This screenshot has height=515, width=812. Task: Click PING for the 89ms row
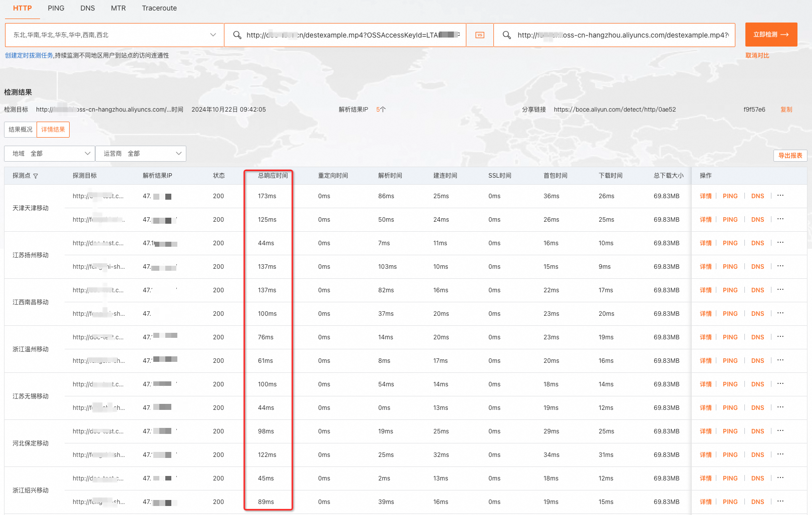pyautogui.click(x=730, y=502)
